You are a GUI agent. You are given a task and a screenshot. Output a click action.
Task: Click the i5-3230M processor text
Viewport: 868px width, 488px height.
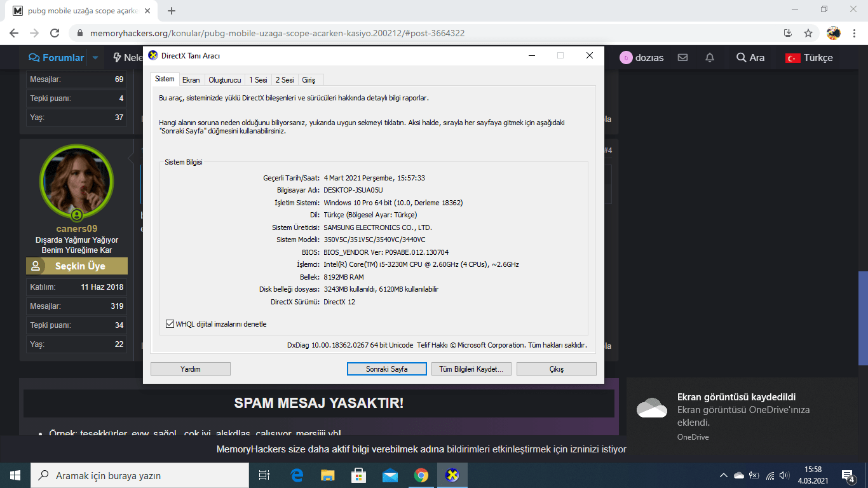click(421, 264)
